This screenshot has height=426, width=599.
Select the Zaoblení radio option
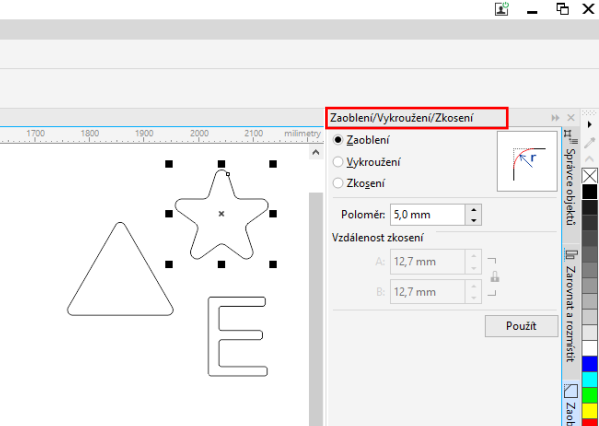pyautogui.click(x=338, y=140)
